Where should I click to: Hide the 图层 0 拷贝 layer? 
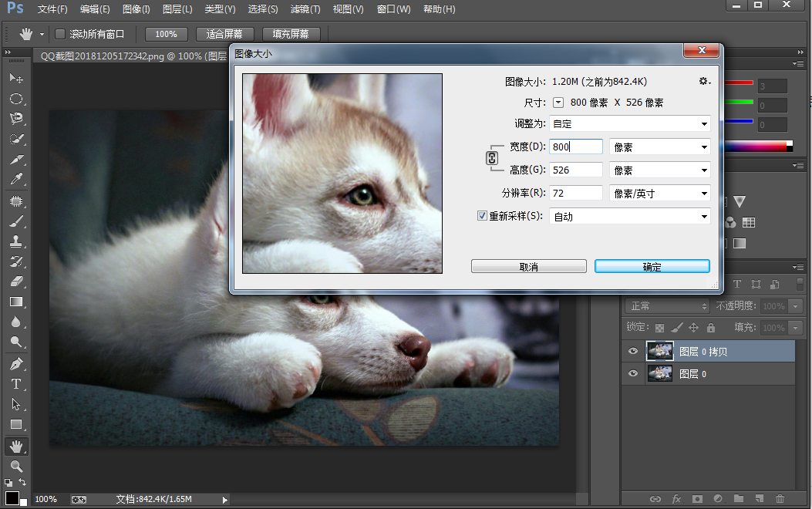pyautogui.click(x=633, y=351)
